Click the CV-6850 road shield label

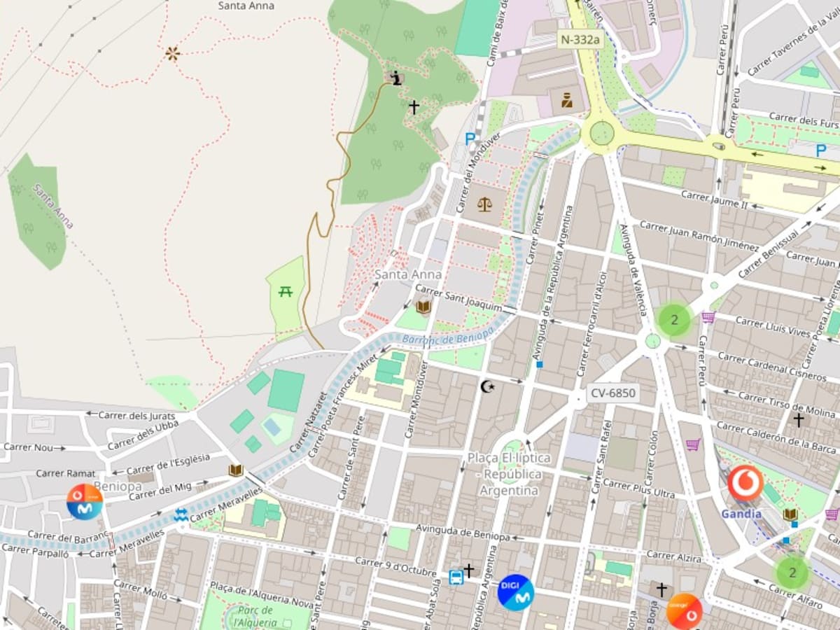pos(612,393)
